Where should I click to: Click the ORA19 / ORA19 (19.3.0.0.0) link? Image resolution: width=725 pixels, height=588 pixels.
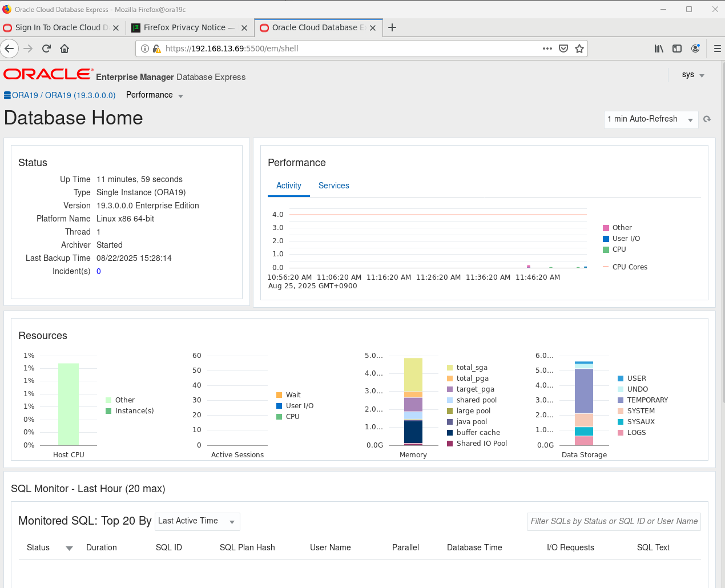coord(64,95)
